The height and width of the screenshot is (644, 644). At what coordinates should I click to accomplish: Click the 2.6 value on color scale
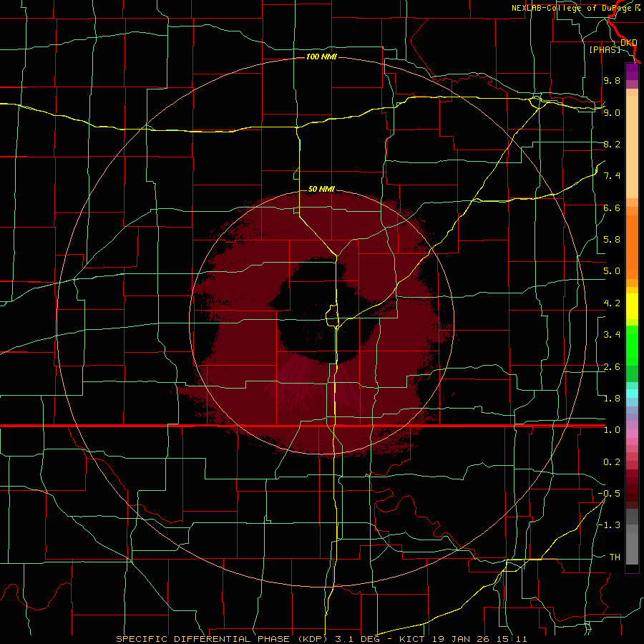coord(612,367)
